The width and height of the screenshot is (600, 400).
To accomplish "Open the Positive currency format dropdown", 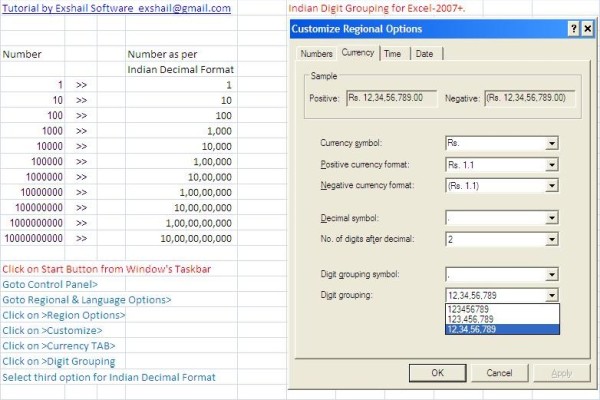I will pos(551,165).
